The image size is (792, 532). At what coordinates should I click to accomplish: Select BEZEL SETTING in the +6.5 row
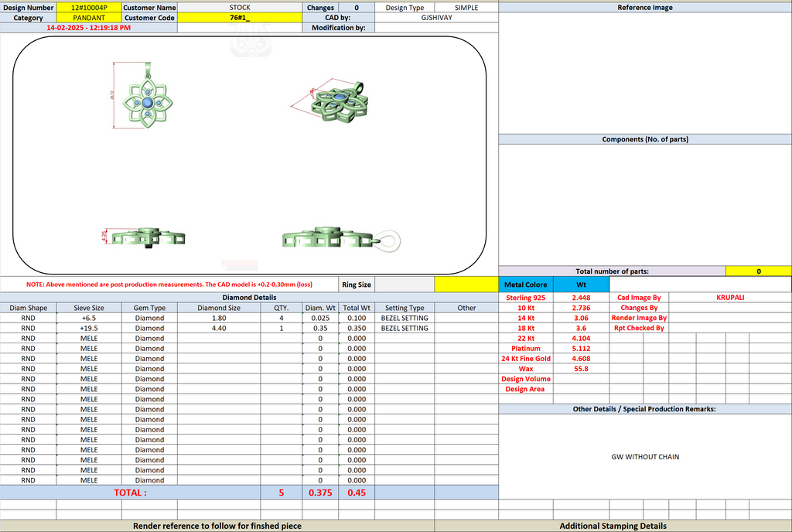point(405,318)
